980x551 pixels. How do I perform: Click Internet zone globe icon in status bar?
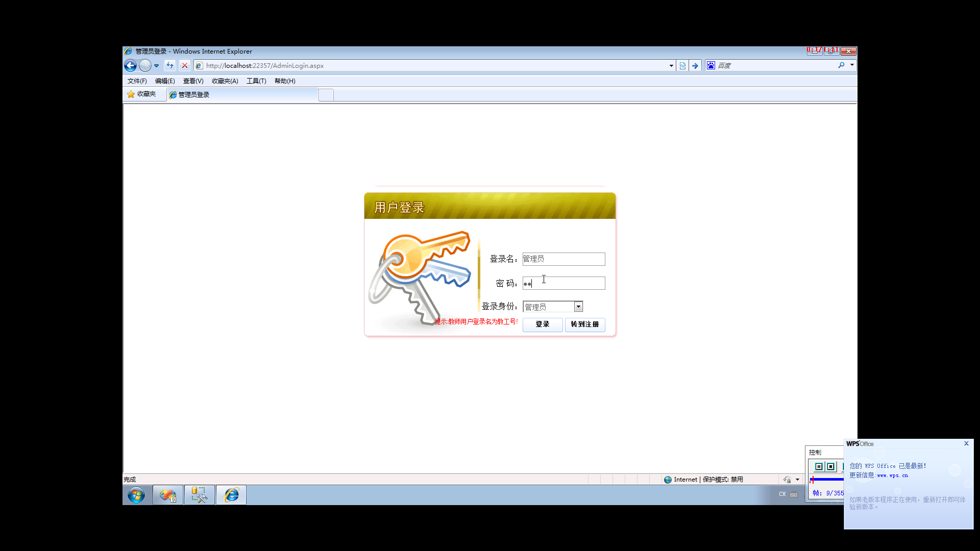tap(668, 480)
